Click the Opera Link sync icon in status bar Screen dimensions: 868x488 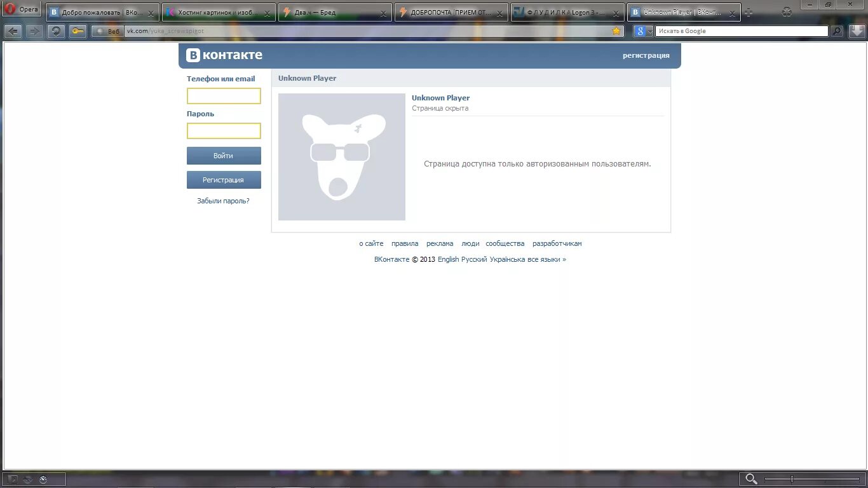point(28,480)
